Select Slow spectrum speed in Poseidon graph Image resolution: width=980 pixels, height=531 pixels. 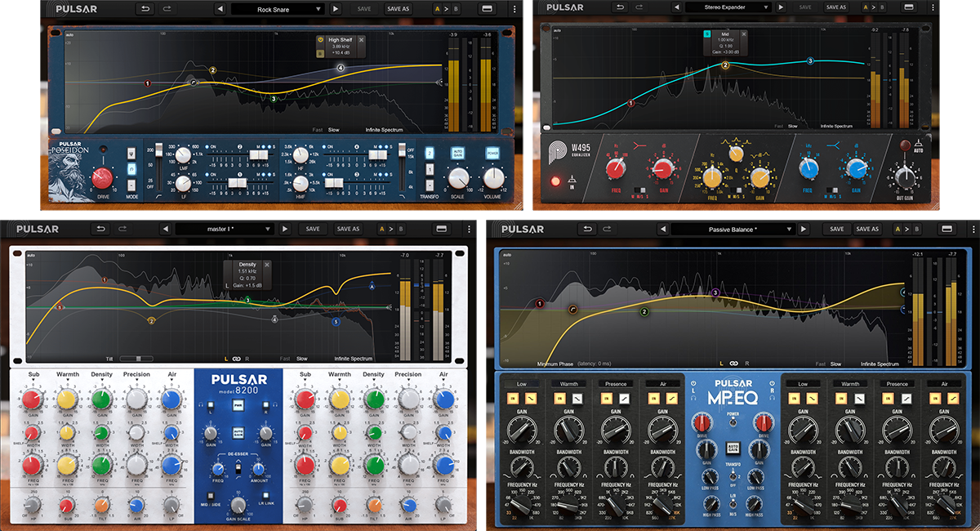(334, 129)
